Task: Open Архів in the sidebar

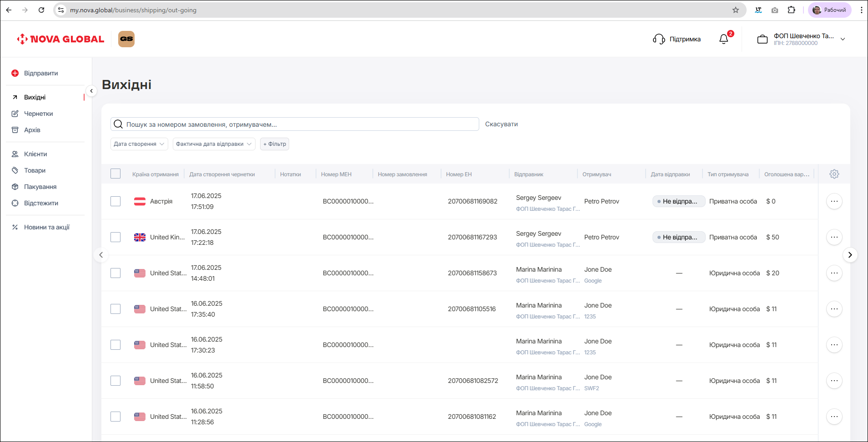Action: [x=32, y=130]
